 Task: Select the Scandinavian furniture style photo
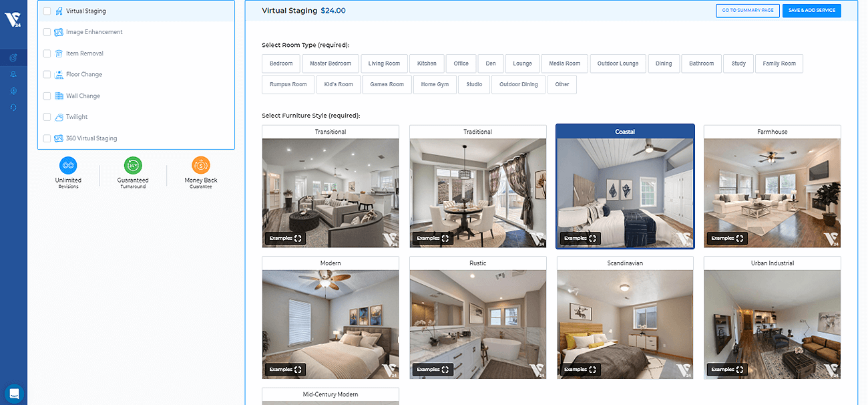click(x=625, y=325)
